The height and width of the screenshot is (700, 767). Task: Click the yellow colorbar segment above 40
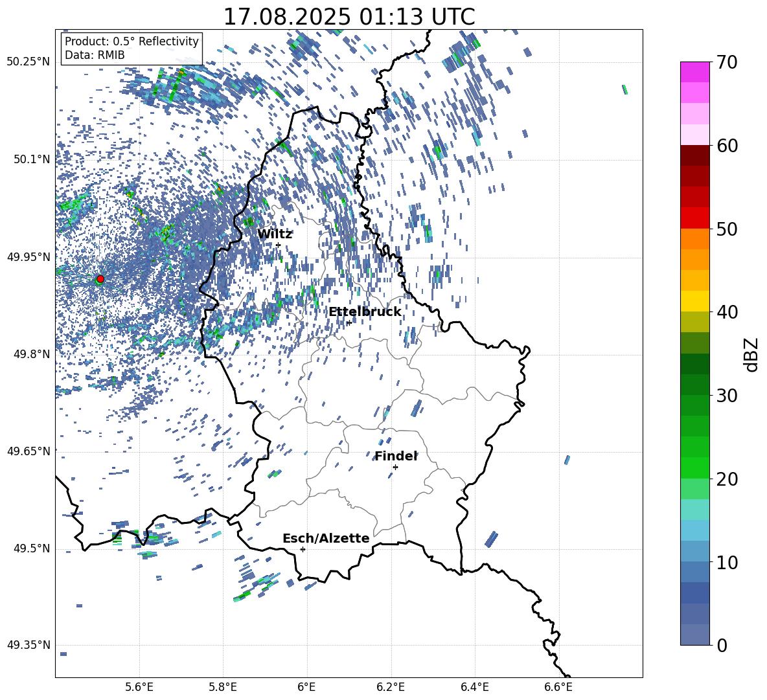694,301
